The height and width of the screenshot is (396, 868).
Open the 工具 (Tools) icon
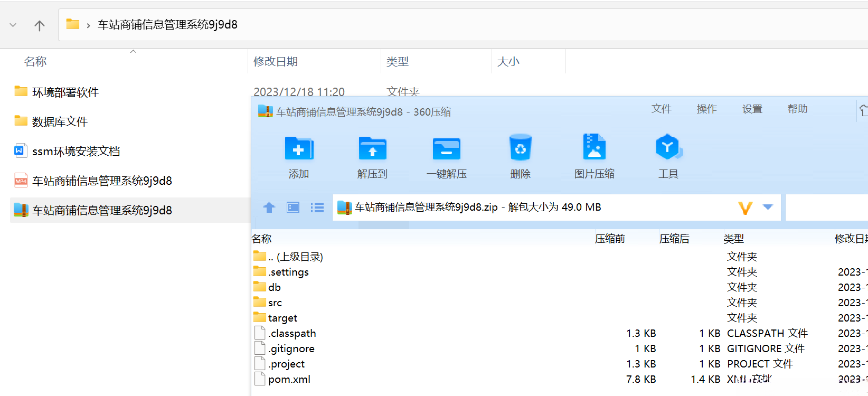pos(668,147)
